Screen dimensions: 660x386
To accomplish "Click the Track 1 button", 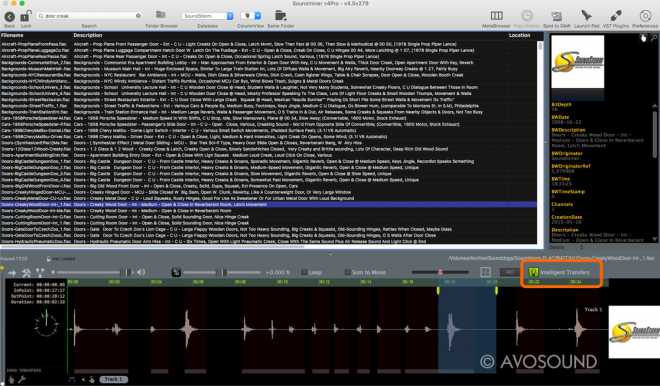I will (x=113, y=379).
